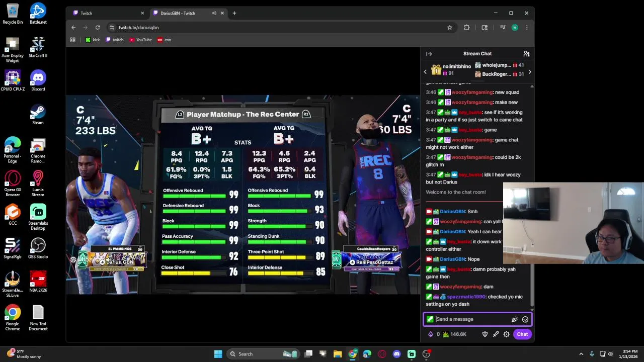The image size is (644, 362).
Task: Open Chrome apps grid in bookmarks bar
Action: pyautogui.click(x=73, y=40)
